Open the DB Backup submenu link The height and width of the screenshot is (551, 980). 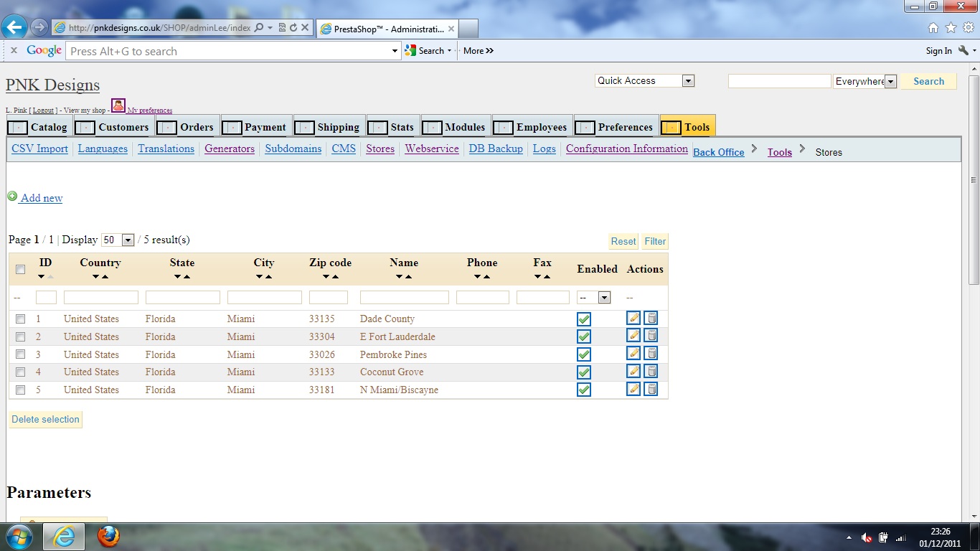pyautogui.click(x=496, y=149)
